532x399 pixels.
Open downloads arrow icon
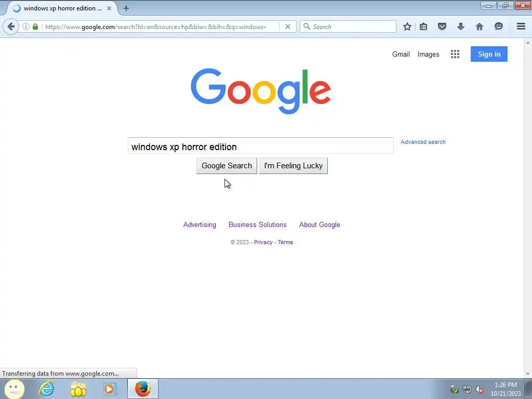tap(460, 26)
